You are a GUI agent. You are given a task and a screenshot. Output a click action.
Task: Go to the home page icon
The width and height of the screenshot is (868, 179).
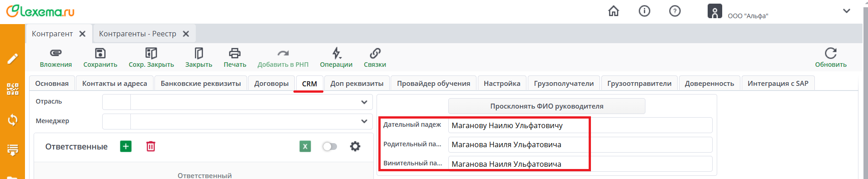pyautogui.click(x=614, y=11)
